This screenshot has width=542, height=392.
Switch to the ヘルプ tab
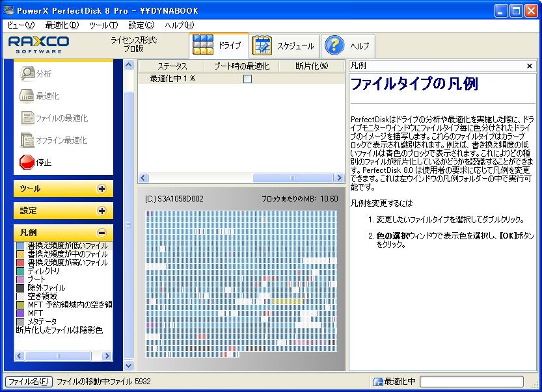348,46
